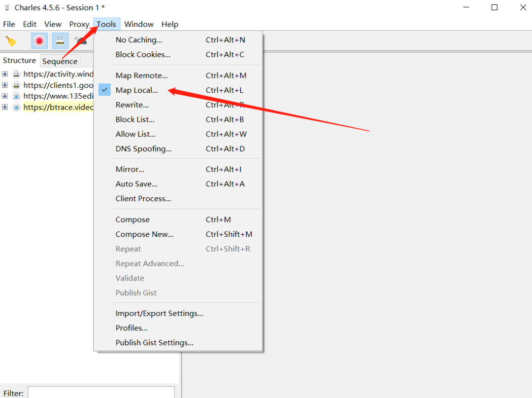This screenshot has width=532, height=398.
Task: Close the open Tools menu
Action: tap(106, 24)
